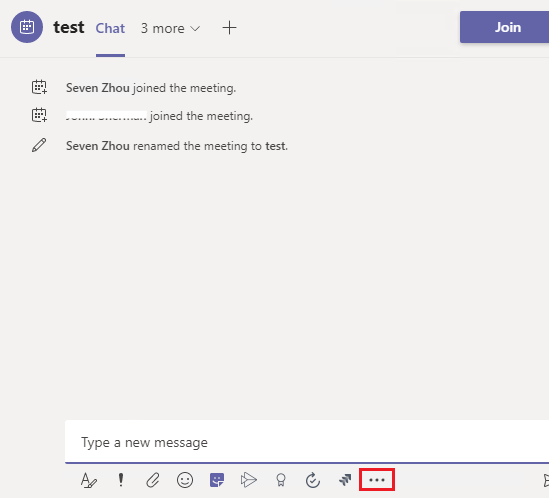Open the Approvals circular-check icon
549x498 pixels.
click(x=313, y=480)
